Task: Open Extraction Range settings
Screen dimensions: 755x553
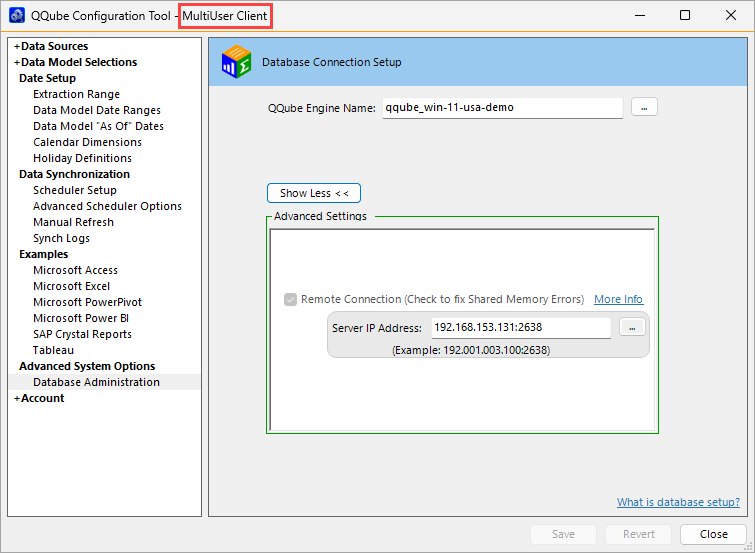Action: point(76,94)
